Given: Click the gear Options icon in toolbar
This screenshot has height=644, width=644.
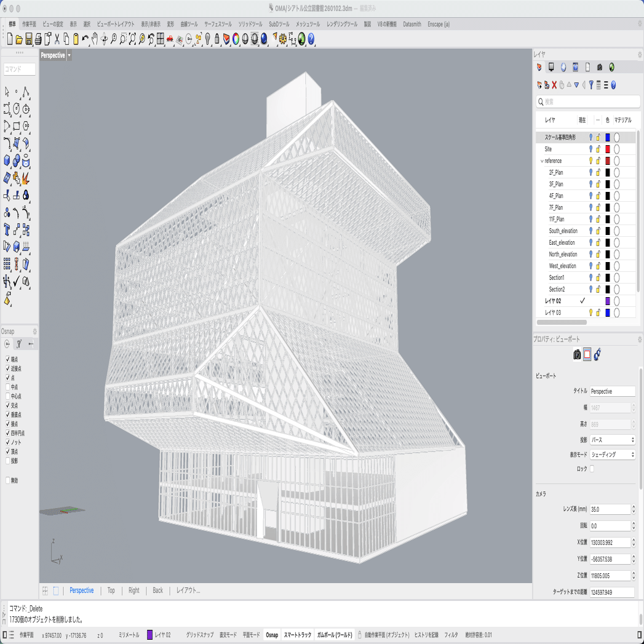Looking at the screenshot, I should 282,39.
